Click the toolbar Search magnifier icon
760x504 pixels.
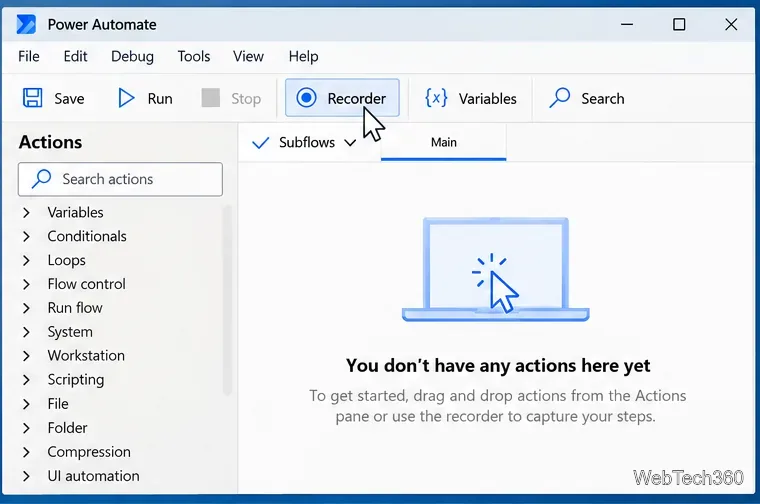pyautogui.click(x=559, y=98)
